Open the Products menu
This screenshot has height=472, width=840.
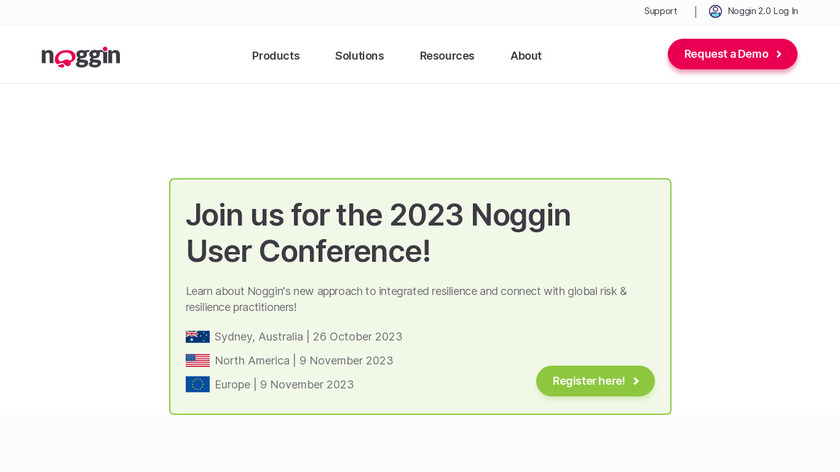pos(275,56)
